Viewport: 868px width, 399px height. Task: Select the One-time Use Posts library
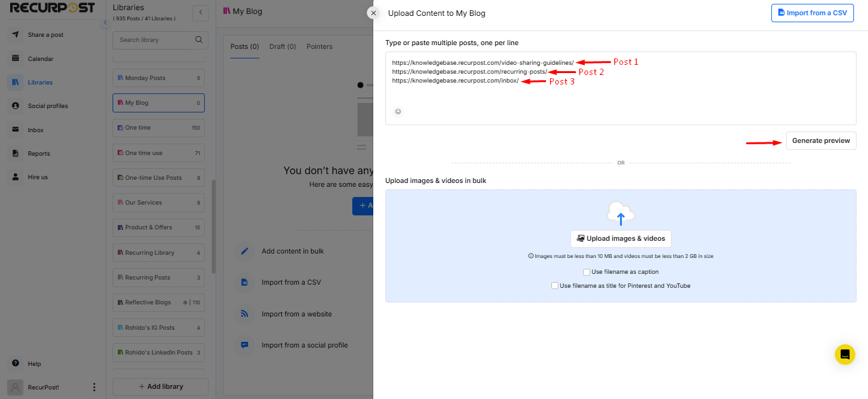(158, 178)
